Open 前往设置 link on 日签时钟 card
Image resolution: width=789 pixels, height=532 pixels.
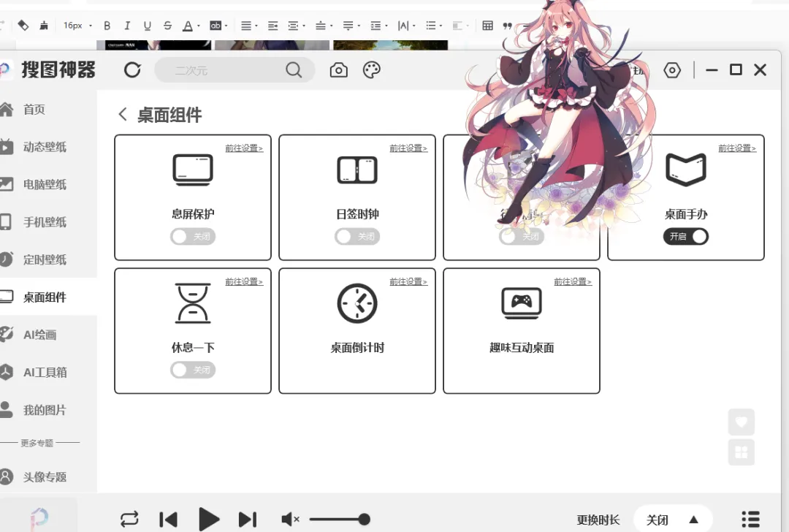pyautogui.click(x=408, y=148)
